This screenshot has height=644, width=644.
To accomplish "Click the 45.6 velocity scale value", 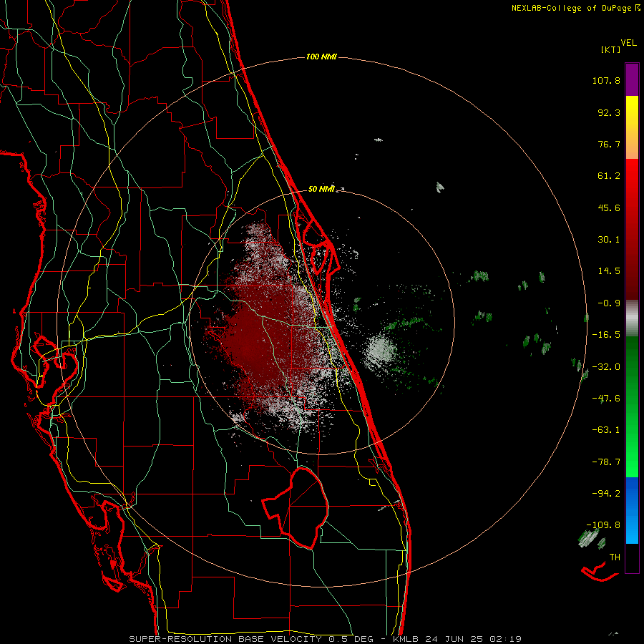I will pyautogui.click(x=609, y=208).
